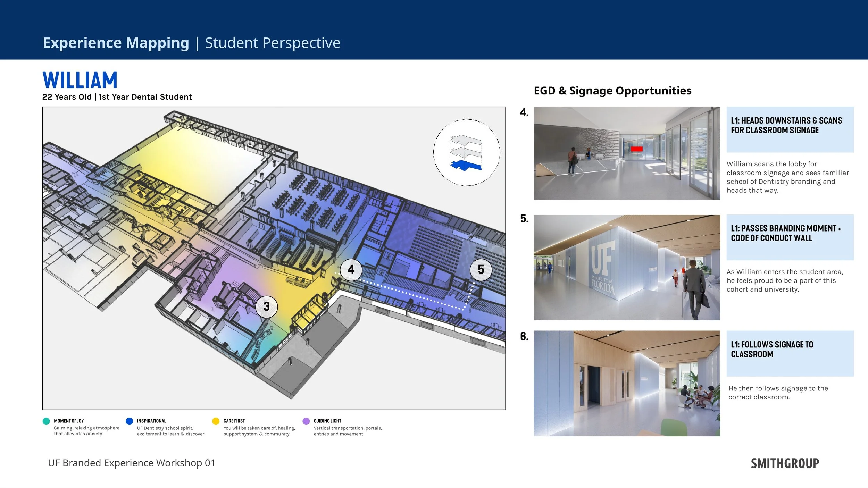
Task: Click L1 Follows Signage to Classroom box
Action: pyautogui.click(x=790, y=353)
